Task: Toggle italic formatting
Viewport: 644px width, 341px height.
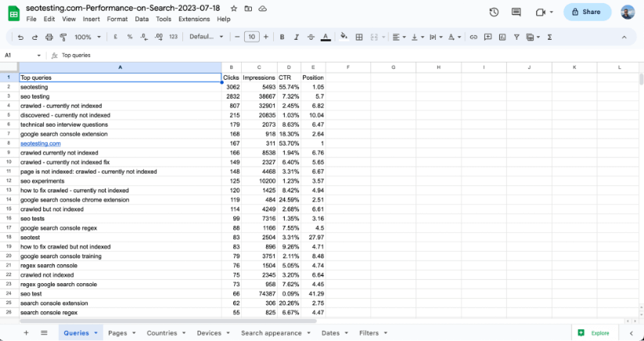Action: point(297,37)
